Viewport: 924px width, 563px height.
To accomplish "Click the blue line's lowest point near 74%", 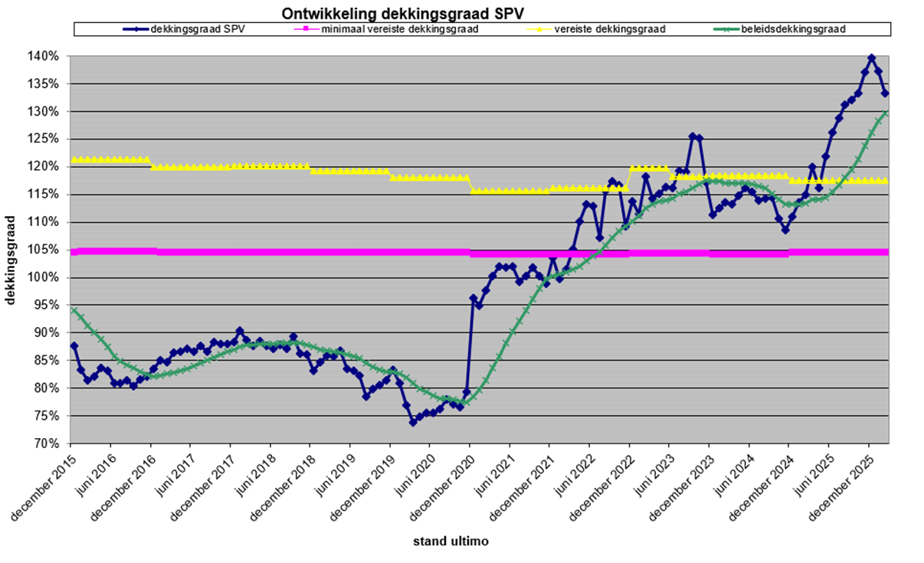I will [x=413, y=422].
